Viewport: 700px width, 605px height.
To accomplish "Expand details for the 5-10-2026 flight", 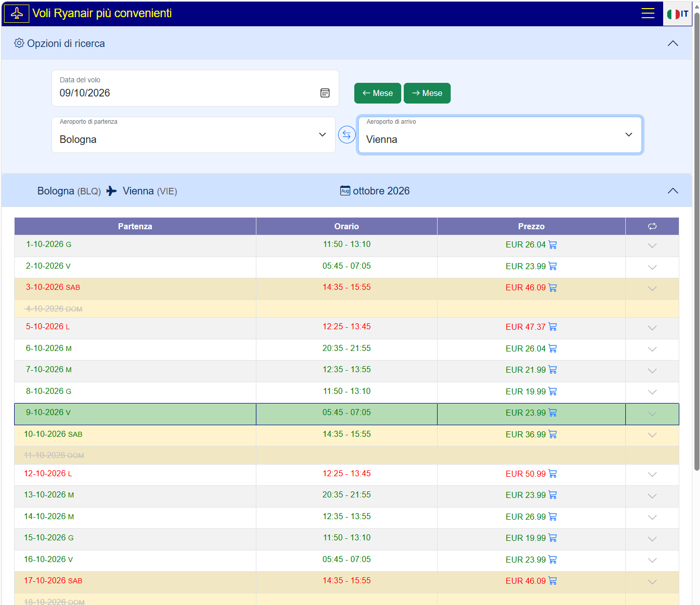I will (x=652, y=328).
